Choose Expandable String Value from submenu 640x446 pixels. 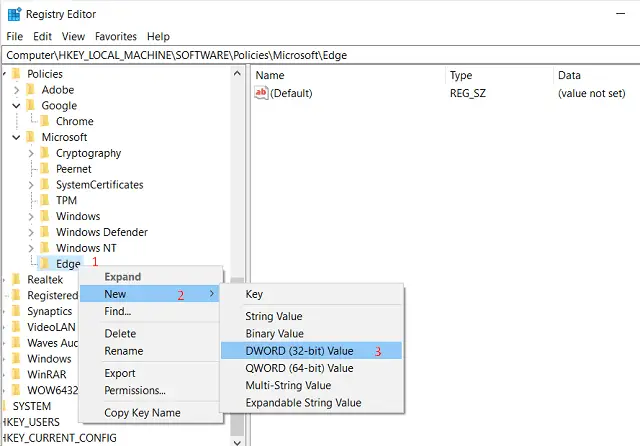coord(311,403)
